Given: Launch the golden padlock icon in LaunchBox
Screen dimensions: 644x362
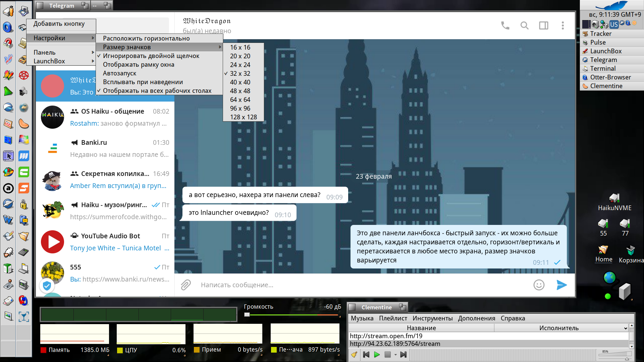Looking at the screenshot, I should point(24,204).
